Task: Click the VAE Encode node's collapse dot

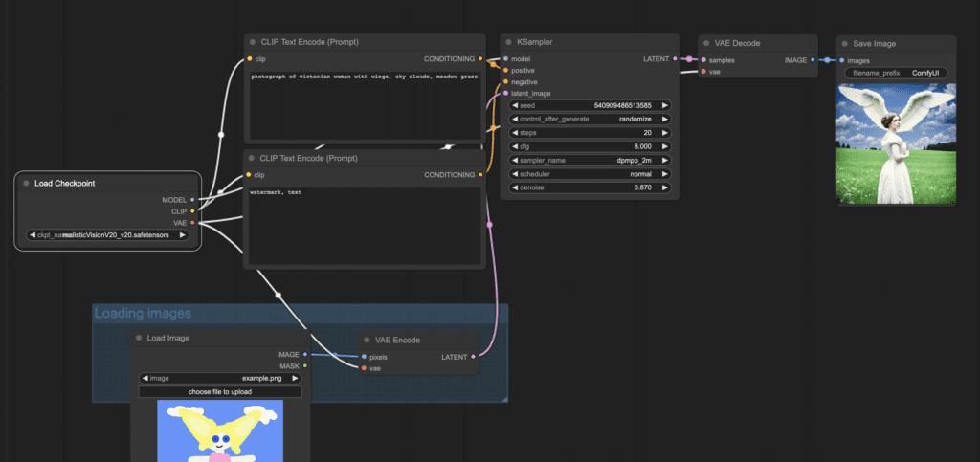Action: pyautogui.click(x=367, y=340)
